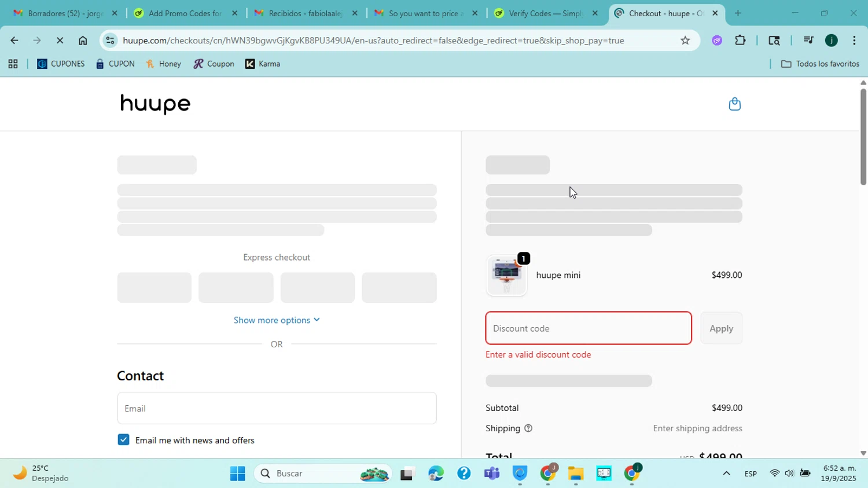Image resolution: width=868 pixels, height=488 pixels.
Task: Open Microsoft Teams from the taskbar
Action: tap(492, 474)
